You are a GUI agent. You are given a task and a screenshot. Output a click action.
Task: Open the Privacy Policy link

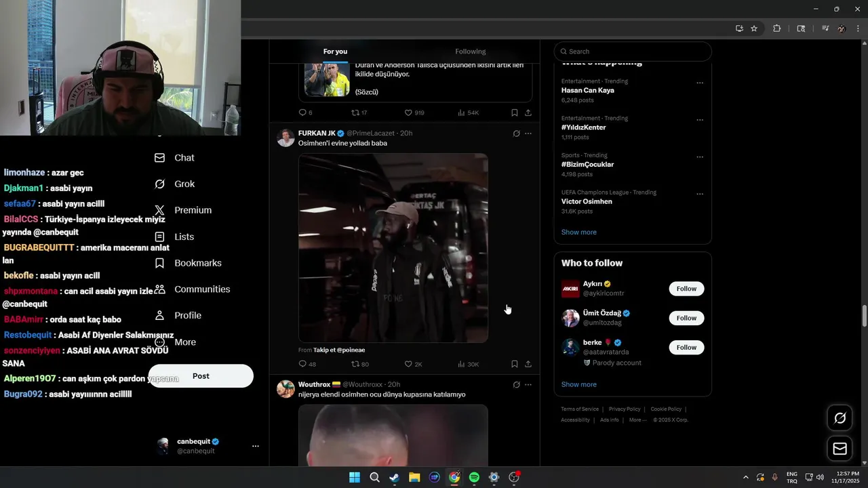tap(625, 409)
